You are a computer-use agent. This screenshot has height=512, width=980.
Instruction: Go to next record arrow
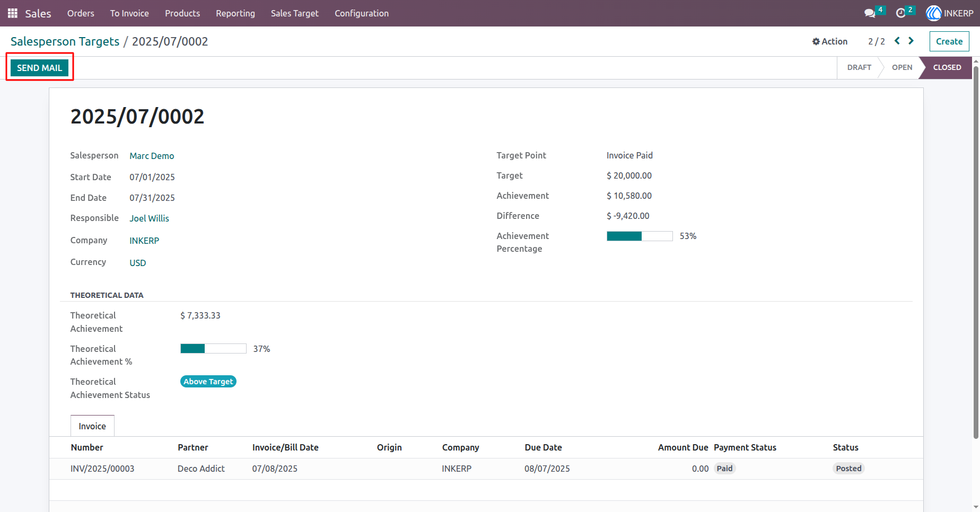[x=911, y=41]
